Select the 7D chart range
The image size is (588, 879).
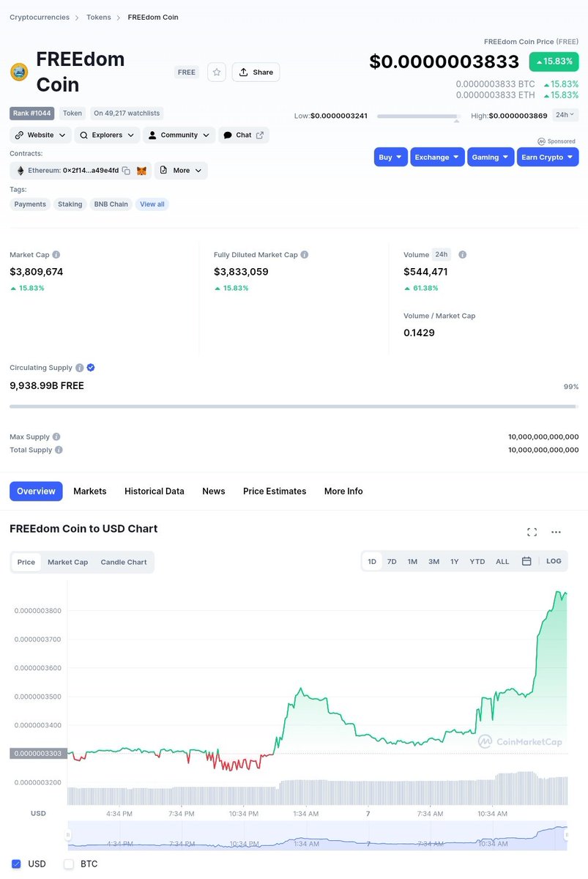392,561
